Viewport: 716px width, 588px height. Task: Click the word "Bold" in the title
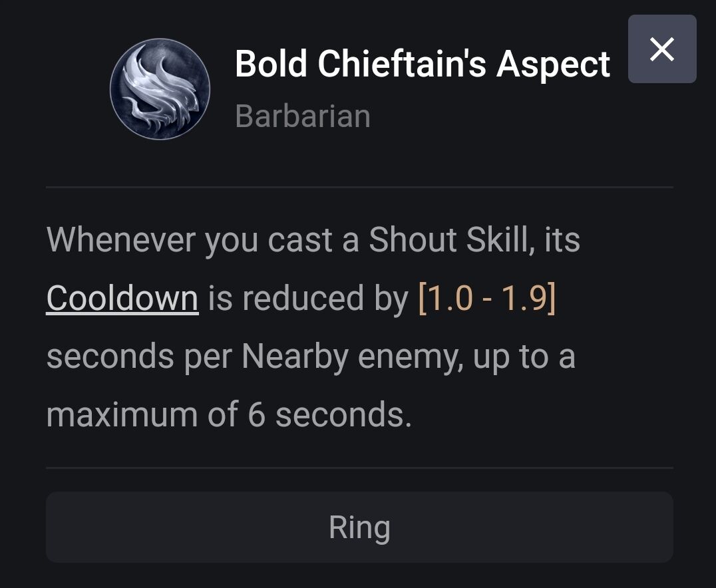[271, 65]
